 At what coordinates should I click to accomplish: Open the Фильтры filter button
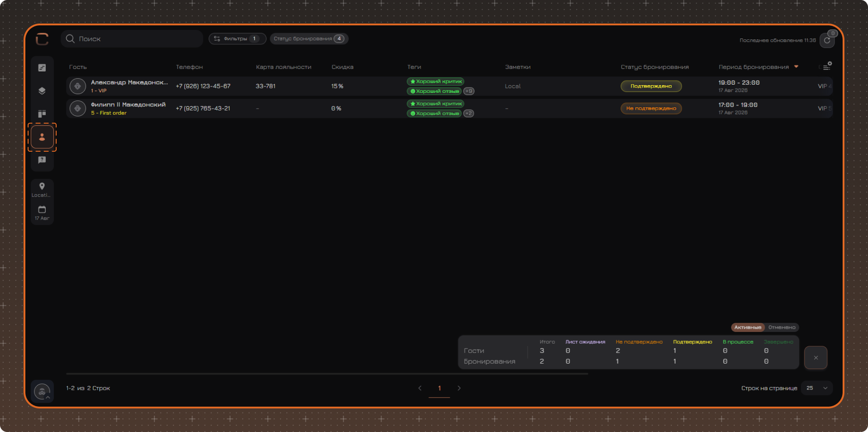pos(237,39)
